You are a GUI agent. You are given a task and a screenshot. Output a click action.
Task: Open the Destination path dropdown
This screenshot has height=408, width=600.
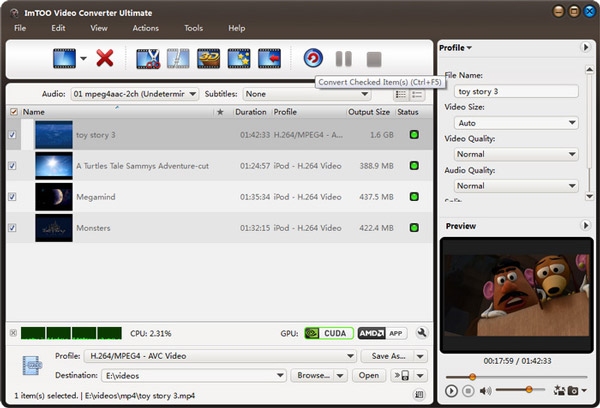click(194, 375)
